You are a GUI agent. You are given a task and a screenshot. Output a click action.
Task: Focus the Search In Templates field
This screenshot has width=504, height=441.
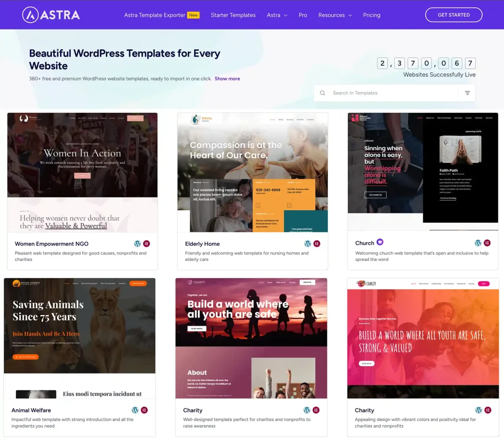point(394,93)
